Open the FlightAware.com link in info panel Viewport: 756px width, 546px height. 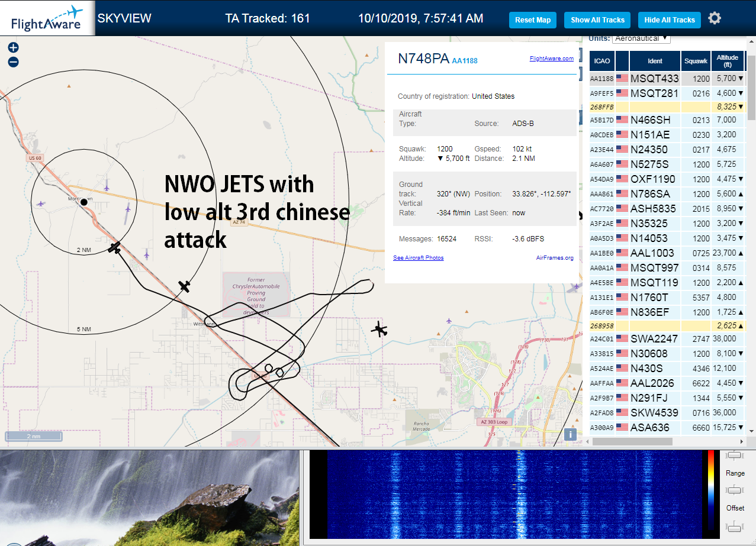click(x=551, y=59)
